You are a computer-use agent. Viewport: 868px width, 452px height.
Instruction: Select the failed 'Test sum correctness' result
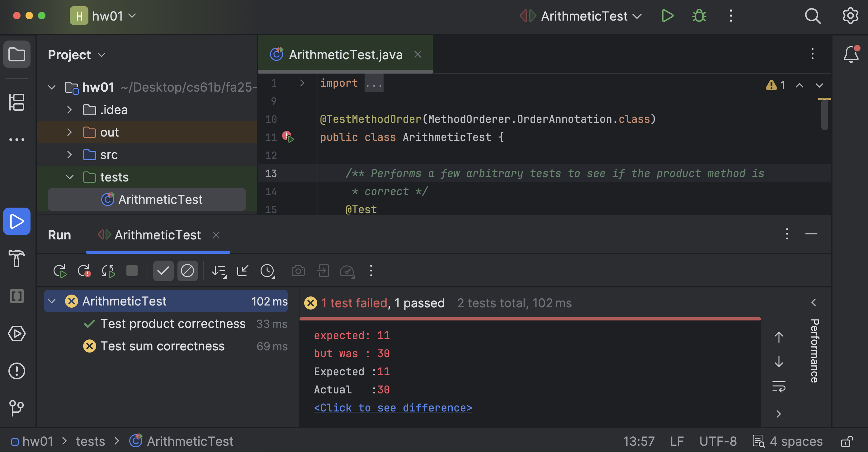162,346
